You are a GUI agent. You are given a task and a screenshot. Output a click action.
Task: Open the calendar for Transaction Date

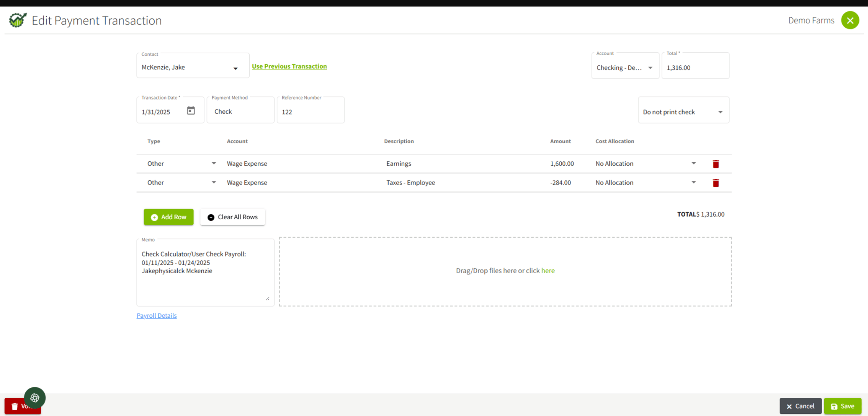(x=191, y=110)
